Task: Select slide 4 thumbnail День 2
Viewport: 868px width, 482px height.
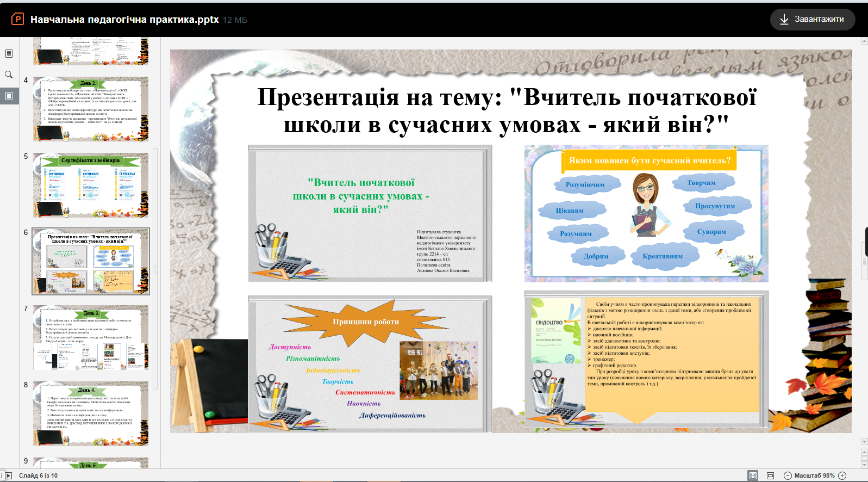Action: point(90,109)
